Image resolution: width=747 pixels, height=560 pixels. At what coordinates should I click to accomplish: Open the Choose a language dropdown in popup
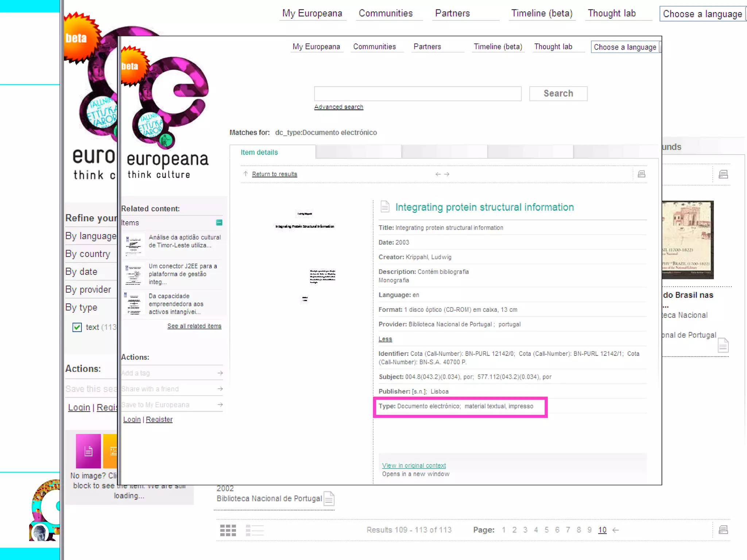click(x=625, y=47)
